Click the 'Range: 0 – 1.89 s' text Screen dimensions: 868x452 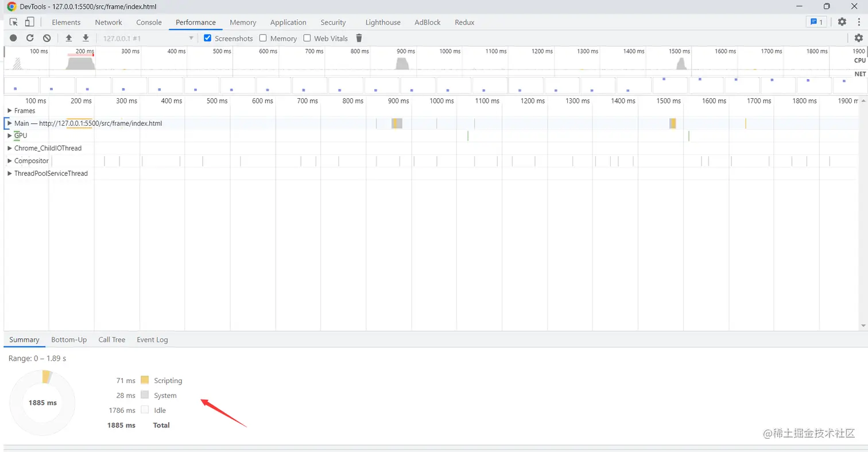pyautogui.click(x=37, y=358)
